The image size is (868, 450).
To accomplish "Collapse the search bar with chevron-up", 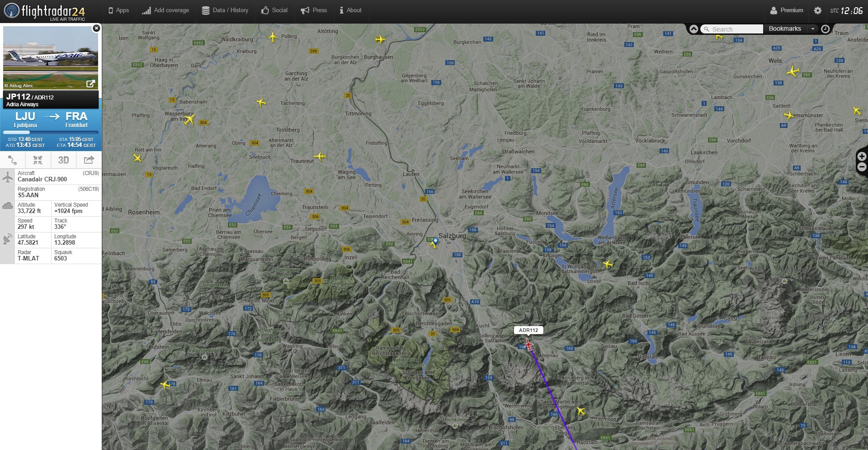I will coord(693,29).
